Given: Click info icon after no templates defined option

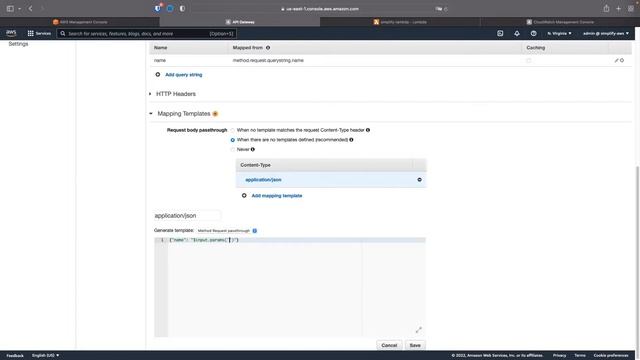Looking at the screenshot, I should 351,140.
